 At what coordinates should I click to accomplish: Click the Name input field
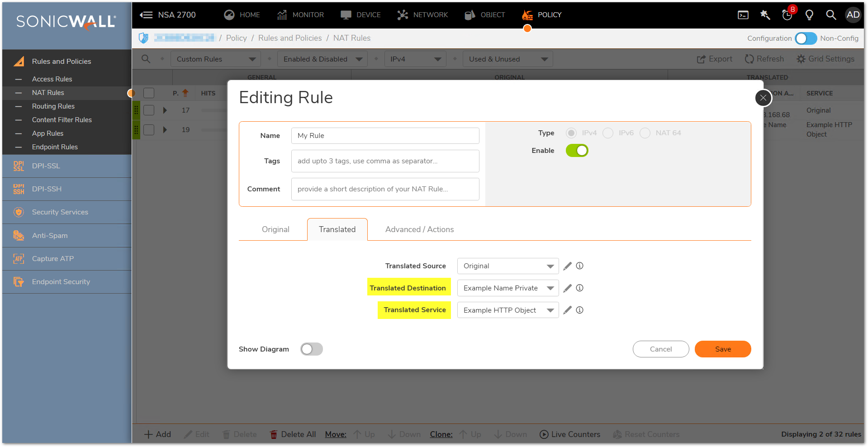click(385, 136)
